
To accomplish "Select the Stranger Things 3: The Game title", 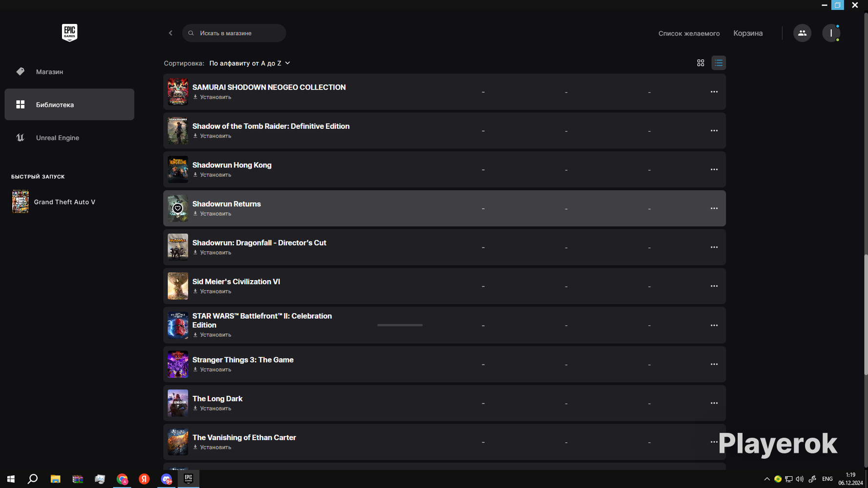I will click(x=243, y=360).
